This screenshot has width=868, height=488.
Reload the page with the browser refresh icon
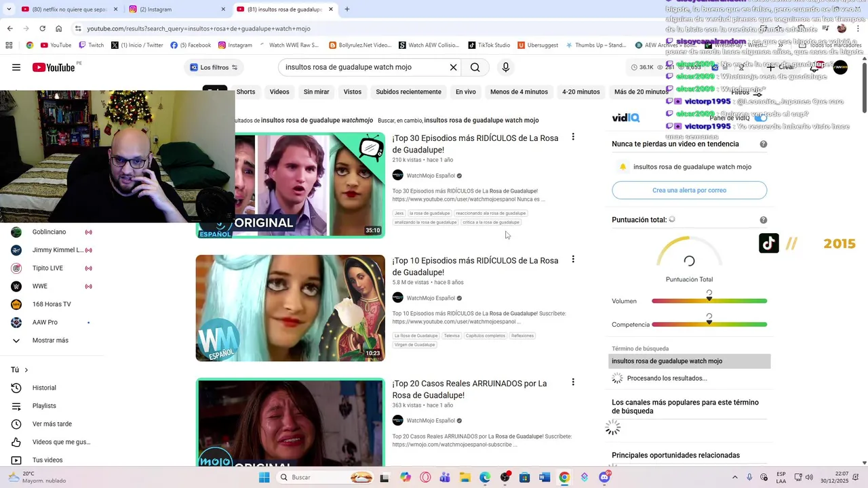(x=42, y=28)
